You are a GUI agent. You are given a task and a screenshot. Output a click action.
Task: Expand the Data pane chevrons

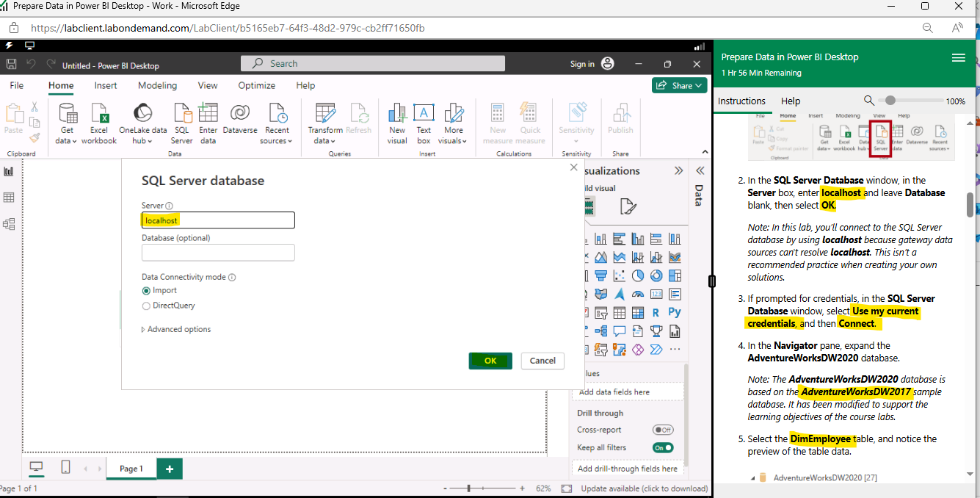point(700,170)
